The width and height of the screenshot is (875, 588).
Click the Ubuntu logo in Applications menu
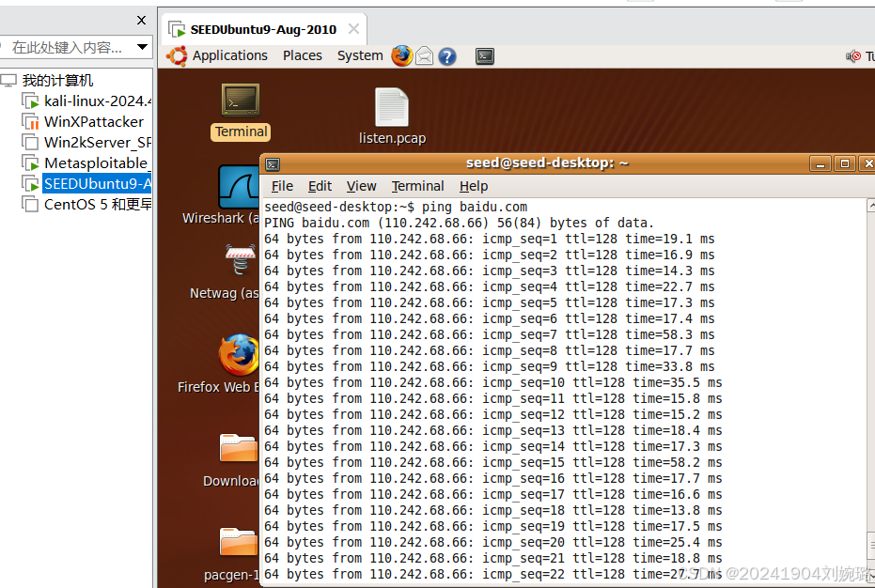177,55
